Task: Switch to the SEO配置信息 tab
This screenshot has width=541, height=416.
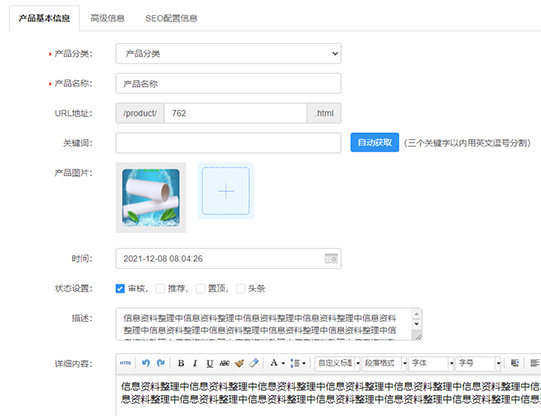Action: click(171, 18)
